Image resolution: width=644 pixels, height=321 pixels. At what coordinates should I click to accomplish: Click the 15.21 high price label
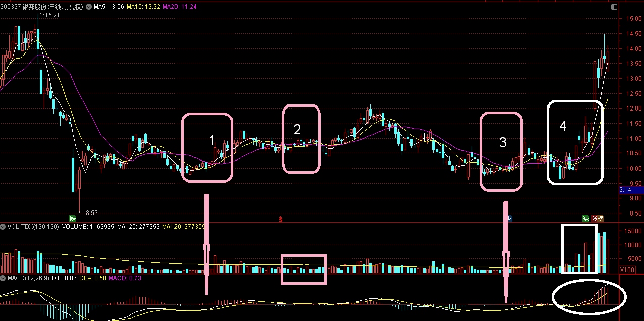[x=52, y=16]
